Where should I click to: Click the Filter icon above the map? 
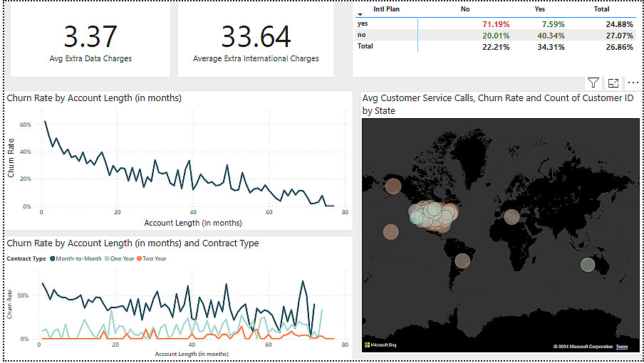click(x=593, y=83)
